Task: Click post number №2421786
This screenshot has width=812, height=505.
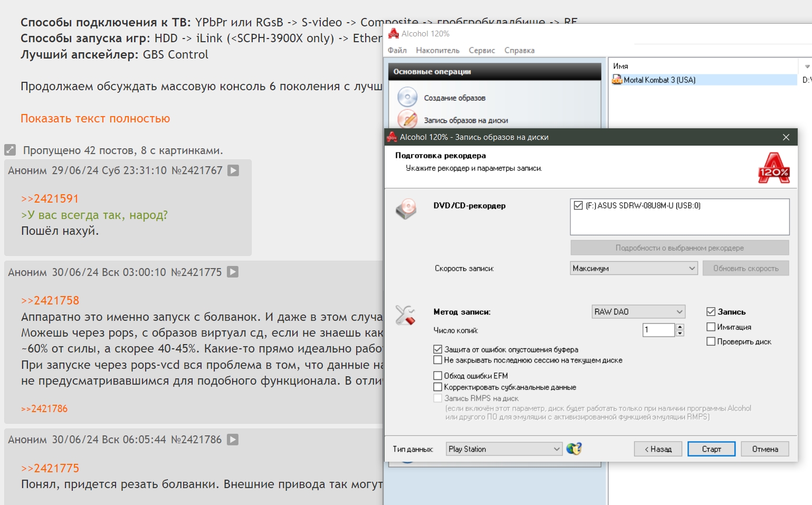Action: 196,440
